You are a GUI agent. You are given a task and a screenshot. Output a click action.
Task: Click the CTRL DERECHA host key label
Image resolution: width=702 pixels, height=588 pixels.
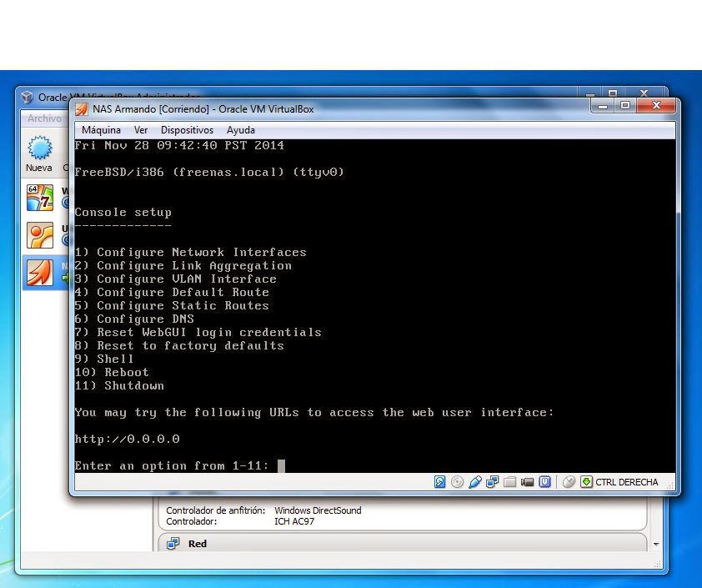pos(626,482)
